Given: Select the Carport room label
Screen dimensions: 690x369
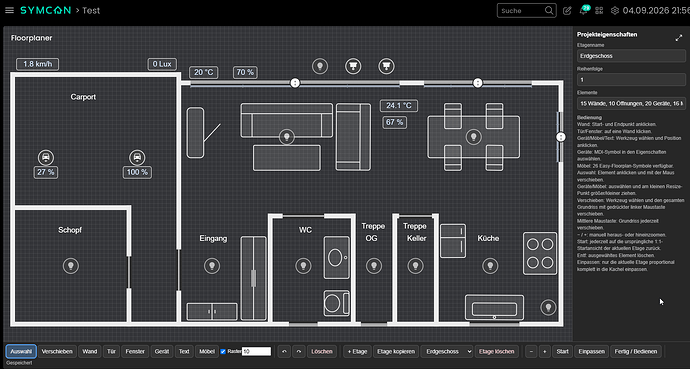Looking at the screenshot, I should (x=83, y=97).
